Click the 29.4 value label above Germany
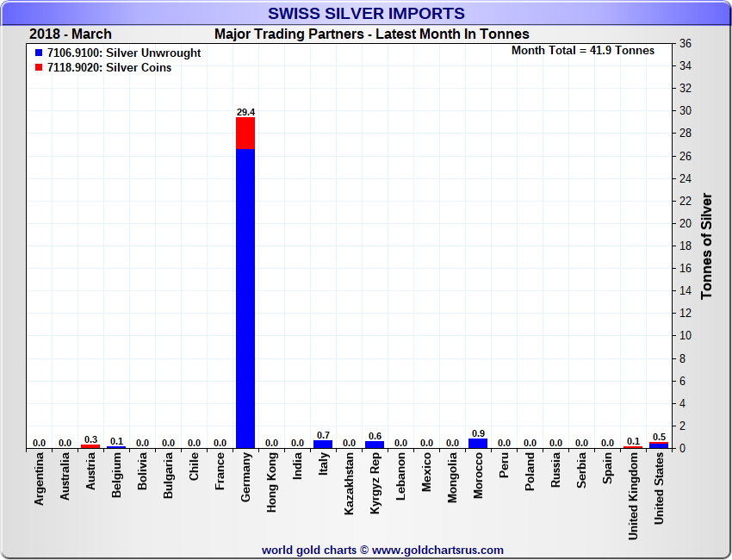This screenshot has height=560, width=732. coord(245,112)
